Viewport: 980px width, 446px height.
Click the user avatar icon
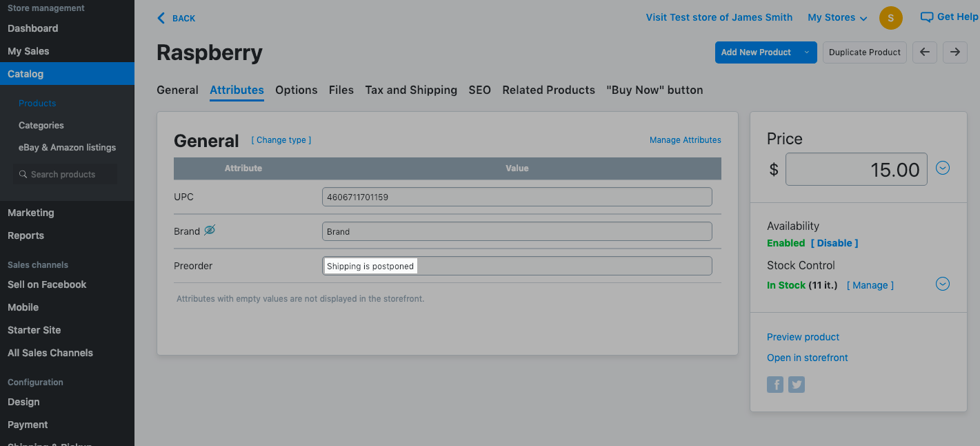[x=890, y=18]
